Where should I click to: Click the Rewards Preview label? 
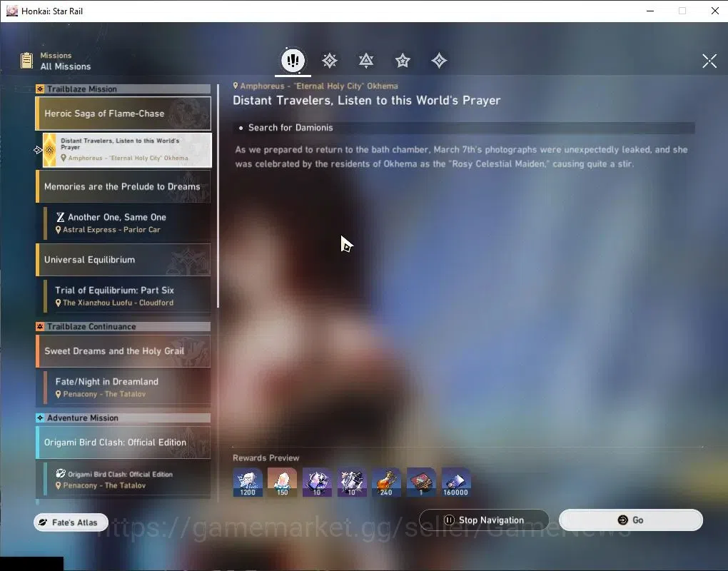tap(266, 458)
